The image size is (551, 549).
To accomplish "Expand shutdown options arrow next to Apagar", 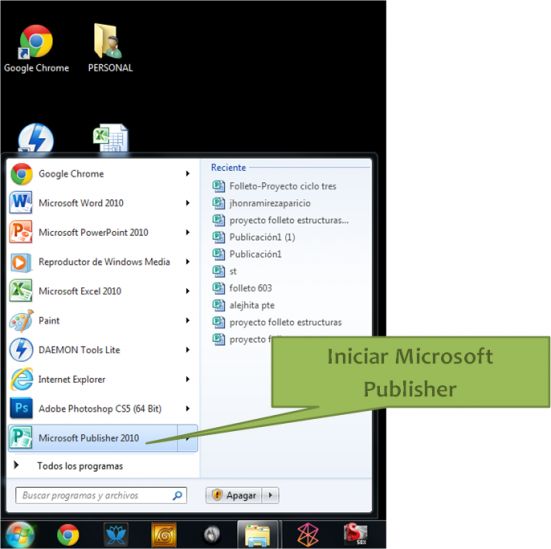I will pyautogui.click(x=270, y=495).
